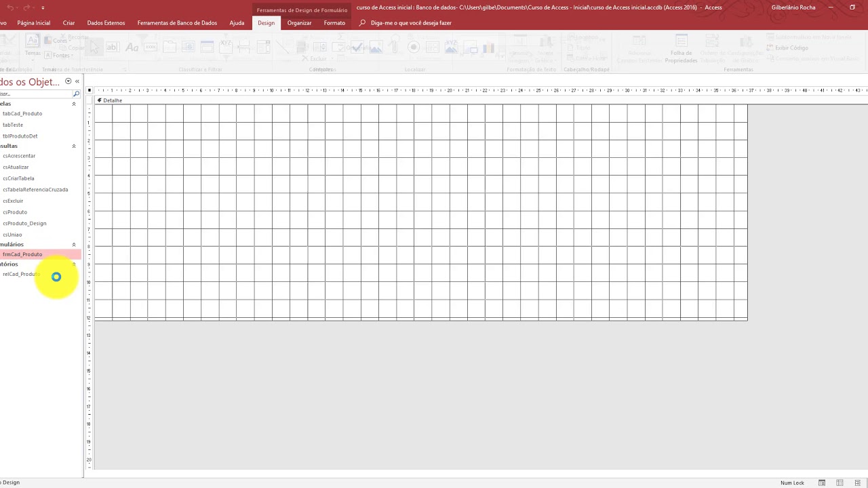Choose the Tab Control tool
Viewport: 868px width, 488px height.
click(x=170, y=47)
